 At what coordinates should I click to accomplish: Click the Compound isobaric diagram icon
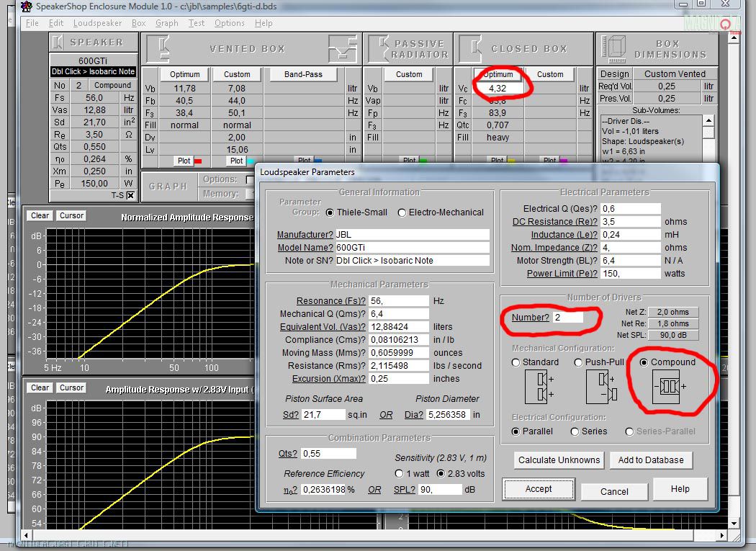[669, 387]
